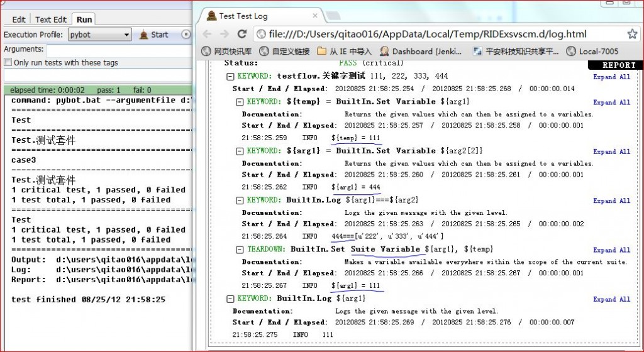Bookmark this page with the star icon

633,34
